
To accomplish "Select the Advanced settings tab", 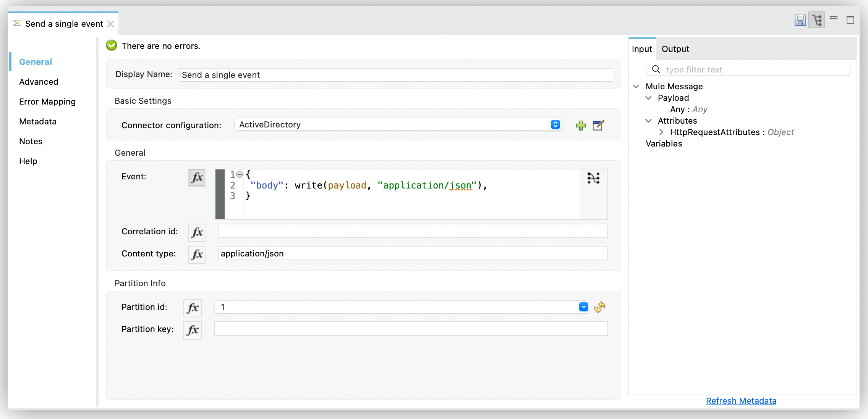I will [x=38, y=81].
